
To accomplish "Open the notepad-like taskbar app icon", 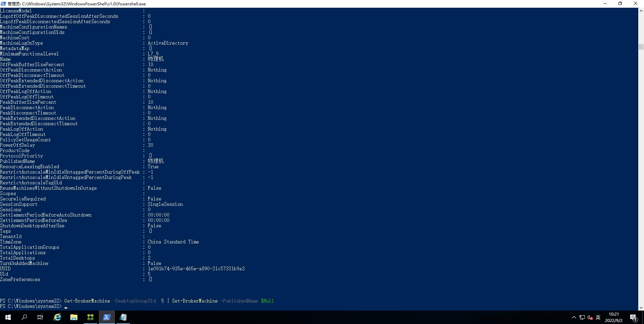I will click(123, 317).
